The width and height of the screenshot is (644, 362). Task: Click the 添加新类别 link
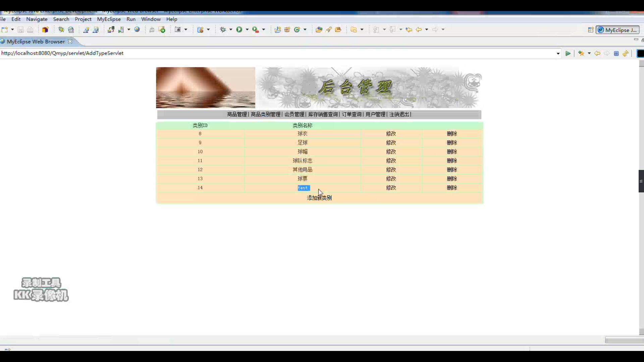click(319, 198)
